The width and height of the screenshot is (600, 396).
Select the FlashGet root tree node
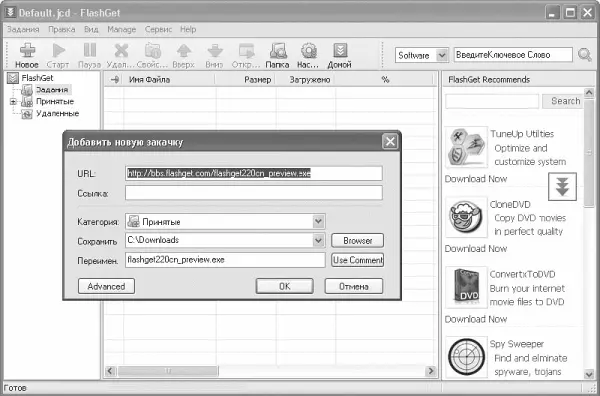click(x=37, y=78)
